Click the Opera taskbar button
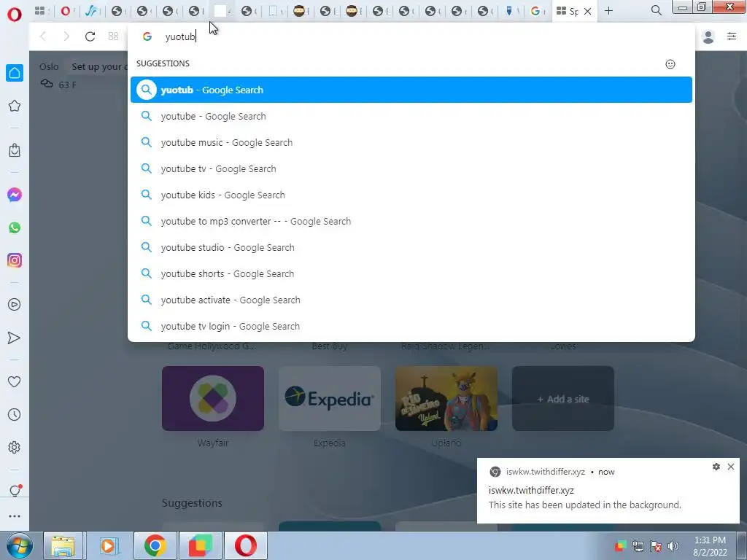This screenshot has height=560, width=747. pos(245,545)
